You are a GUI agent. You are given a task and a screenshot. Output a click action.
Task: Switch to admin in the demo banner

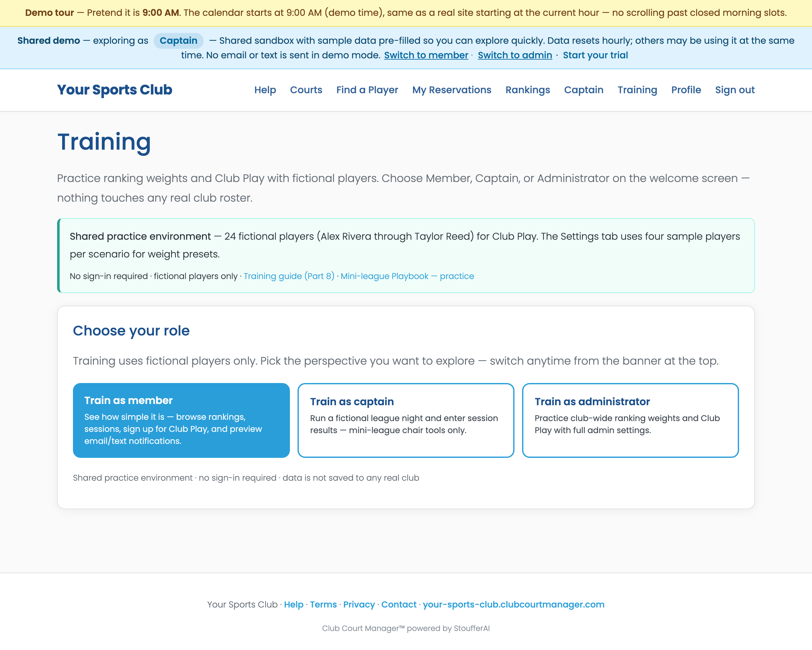click(515, 55)
